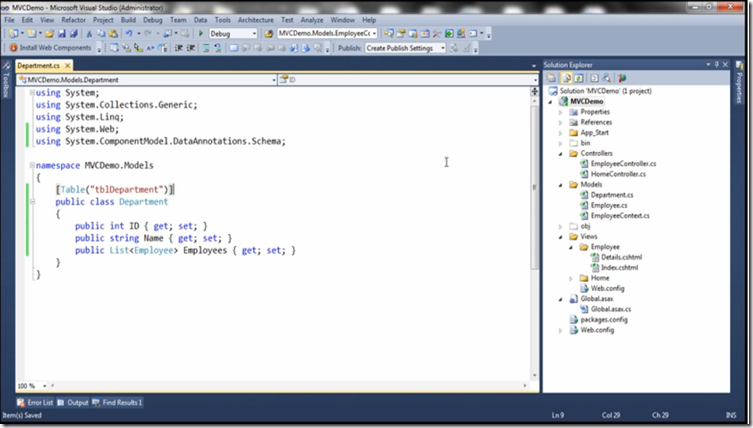Collapse the using directives outline region

pos(32,92)
